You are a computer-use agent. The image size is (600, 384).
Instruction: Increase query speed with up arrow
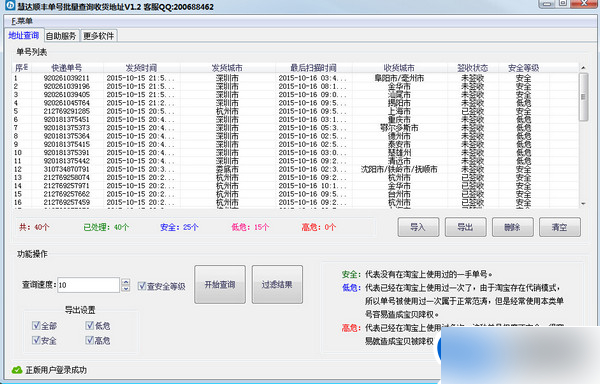[126, 281]
